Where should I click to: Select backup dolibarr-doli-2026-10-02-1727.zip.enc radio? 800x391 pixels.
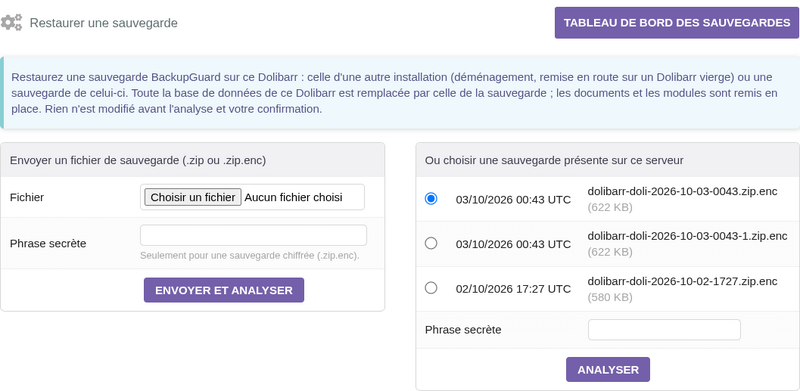[431, 288]
